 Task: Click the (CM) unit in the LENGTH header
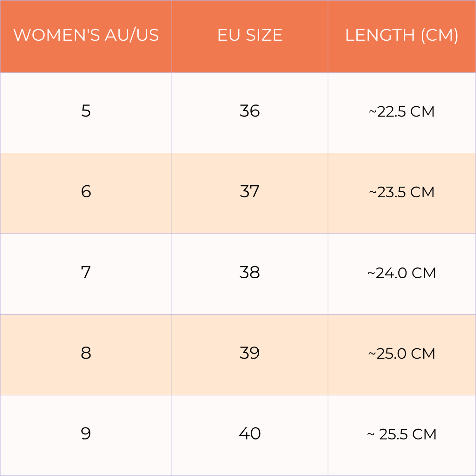pyautogui.click(x=440, y=35)
